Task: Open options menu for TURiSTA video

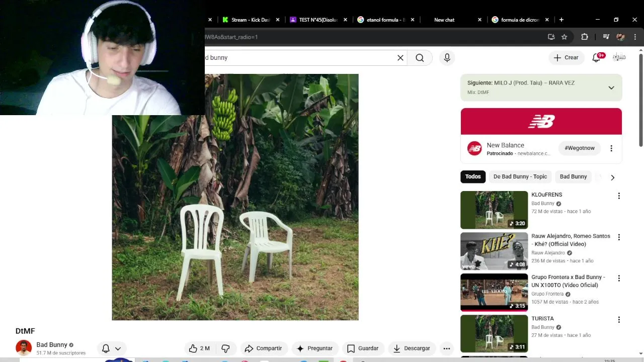Action: 619,320
